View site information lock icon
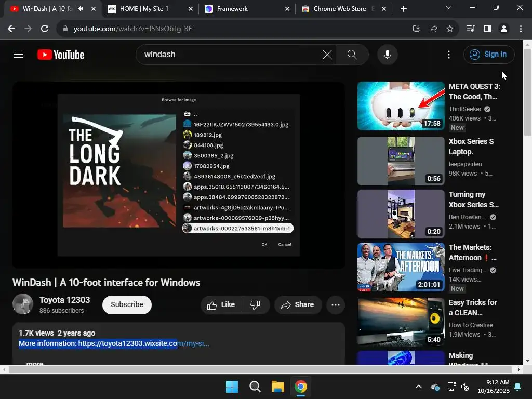This screenshot has width=532, height=399. pyautogui.click(x=65, y=29)
